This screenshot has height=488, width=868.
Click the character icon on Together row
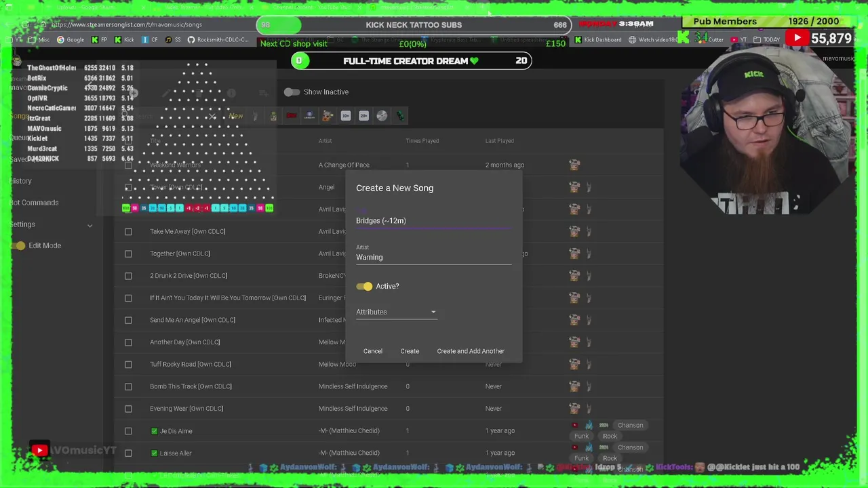[574, 253]
